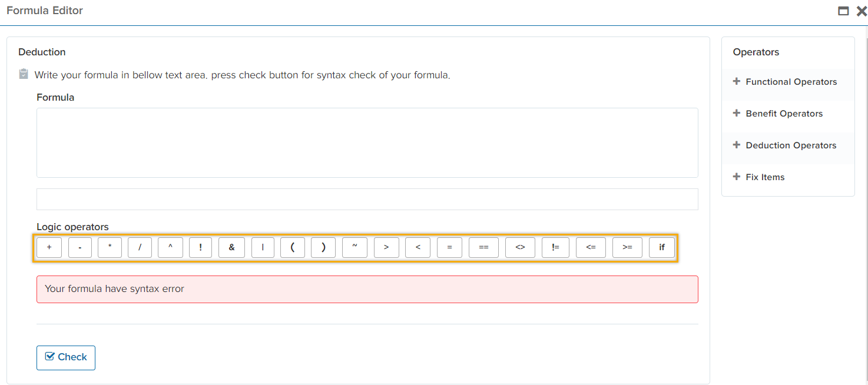Click the tilde (~) operator button
Screen dimensions: 868x385
[355, 247]
